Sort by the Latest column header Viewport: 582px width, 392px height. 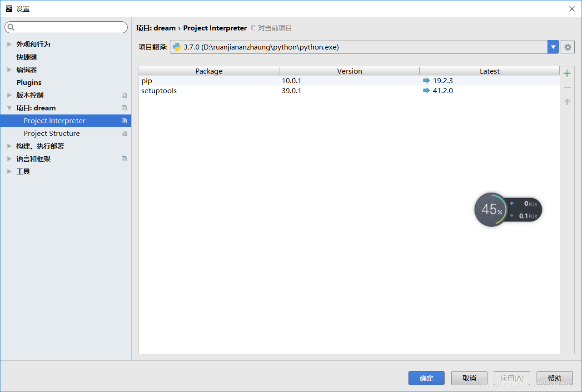[x=490, y=71]
